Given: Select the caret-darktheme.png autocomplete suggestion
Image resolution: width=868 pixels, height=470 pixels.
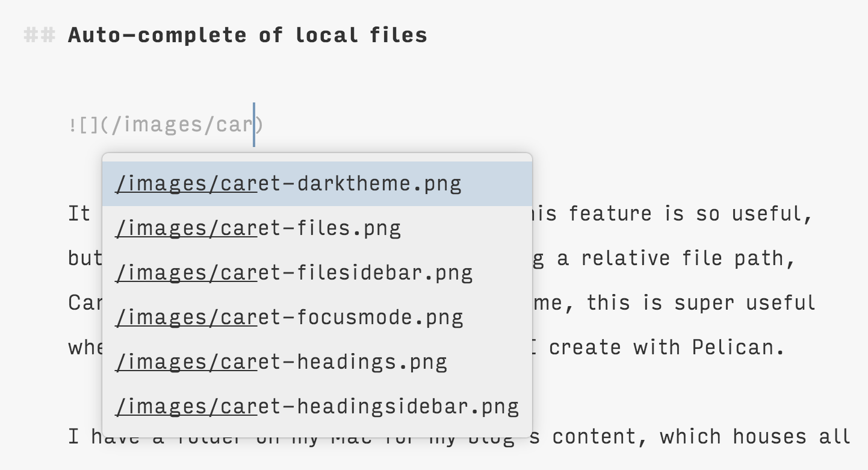Looking at the screenshot, I should tap(289, 183).
